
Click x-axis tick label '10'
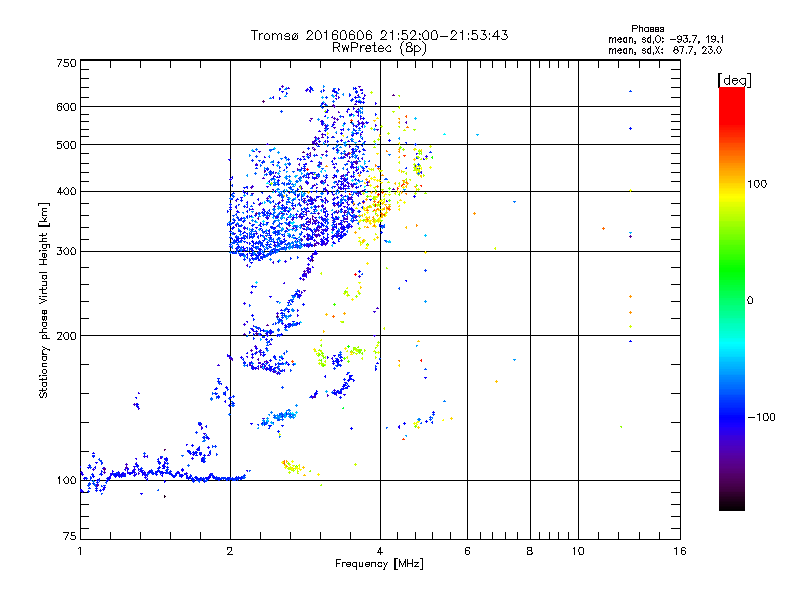point(578,551)
